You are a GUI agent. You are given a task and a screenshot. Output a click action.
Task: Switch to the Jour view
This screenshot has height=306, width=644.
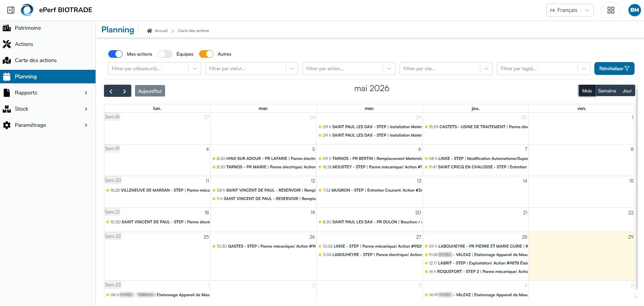pos(627,91)
